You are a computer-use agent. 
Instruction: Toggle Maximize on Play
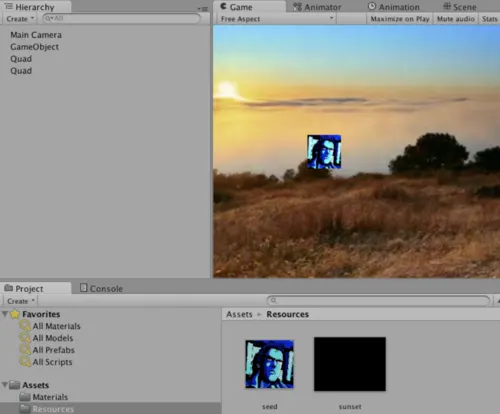(400, 19)
